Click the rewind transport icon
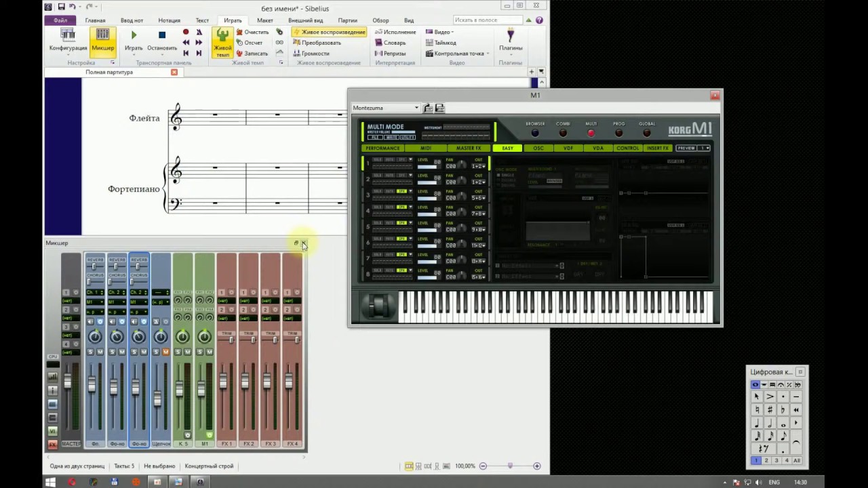The width and height of the screenshot is (868, 488). [x=186, y=42]
